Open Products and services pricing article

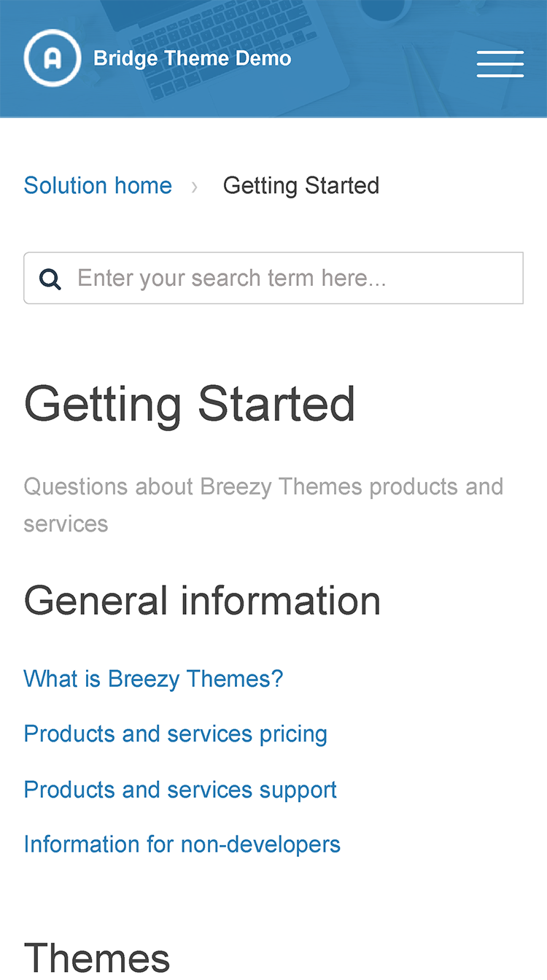click(x=175, y=734)
